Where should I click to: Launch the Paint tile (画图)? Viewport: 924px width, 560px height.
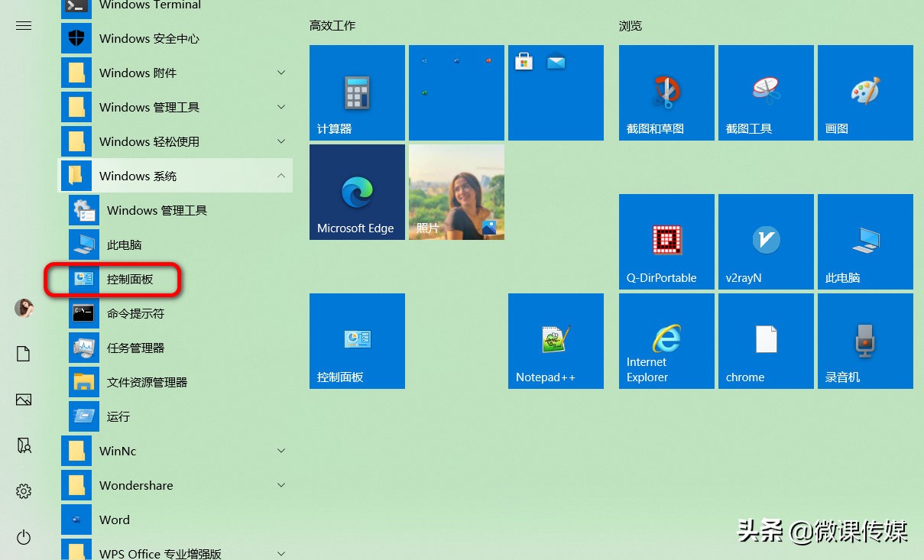point(865,92)
